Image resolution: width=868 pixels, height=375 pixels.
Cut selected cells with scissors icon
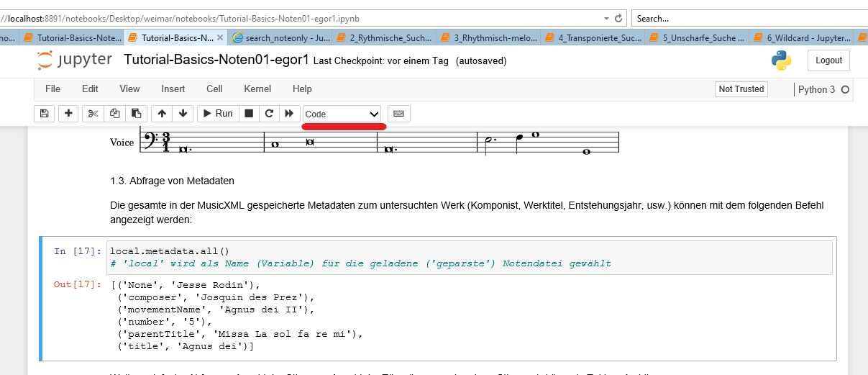[93, 114]
